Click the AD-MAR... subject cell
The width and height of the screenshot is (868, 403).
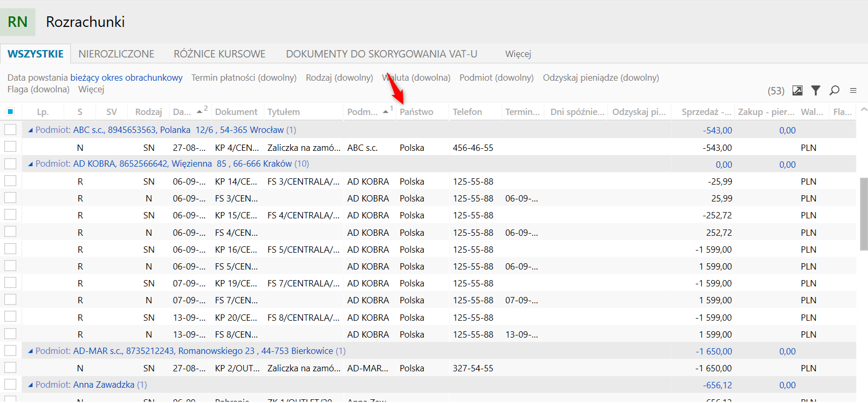click(368, 368)
